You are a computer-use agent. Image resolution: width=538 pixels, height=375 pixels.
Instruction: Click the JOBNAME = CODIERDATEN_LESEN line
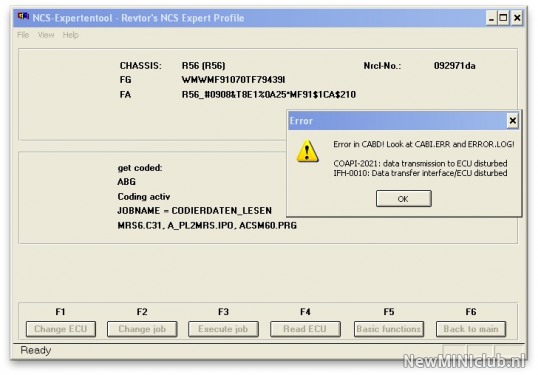tap(195, 211)
